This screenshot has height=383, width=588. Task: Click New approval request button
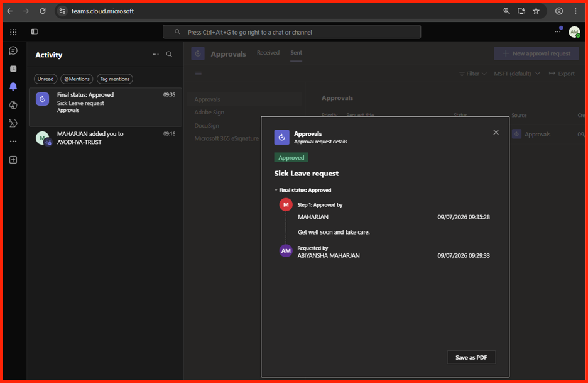pos(536,53)
